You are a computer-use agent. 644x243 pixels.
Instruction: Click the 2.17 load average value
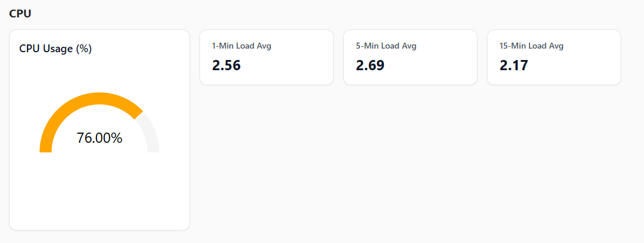(x=514, y=65)
